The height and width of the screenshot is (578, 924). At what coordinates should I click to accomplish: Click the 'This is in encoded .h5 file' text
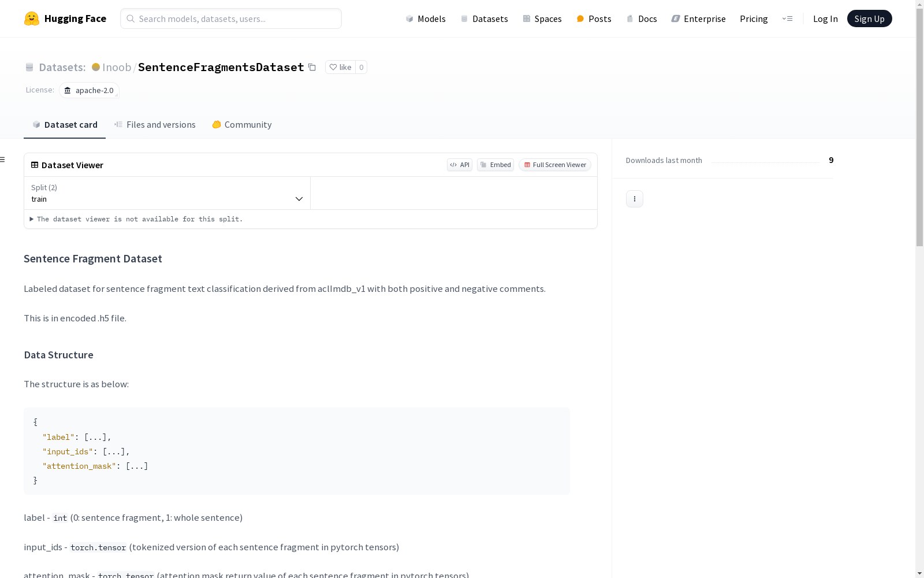75,318
